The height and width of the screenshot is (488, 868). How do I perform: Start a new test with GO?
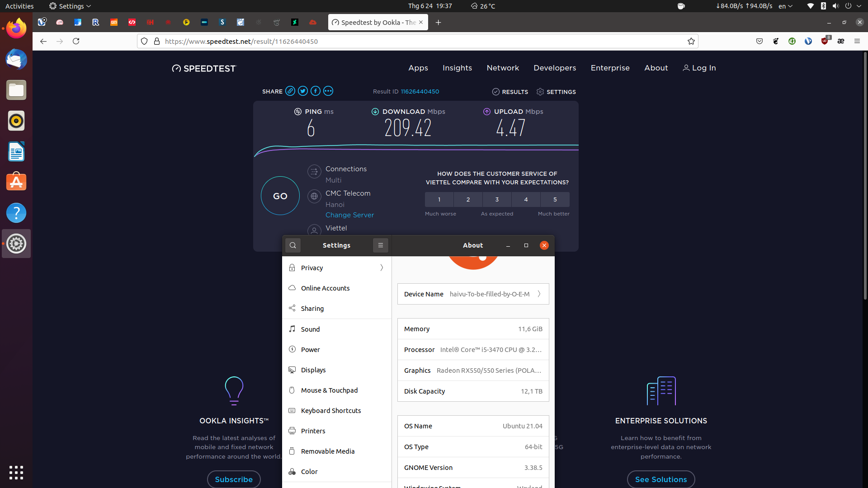pos(280,196)
